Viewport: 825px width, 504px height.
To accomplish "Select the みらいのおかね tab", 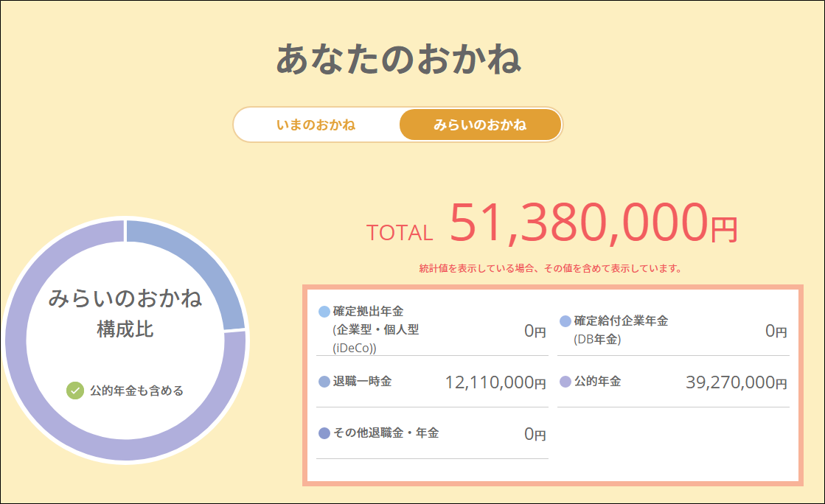I will pyautogui.click(x=480, y=125).
